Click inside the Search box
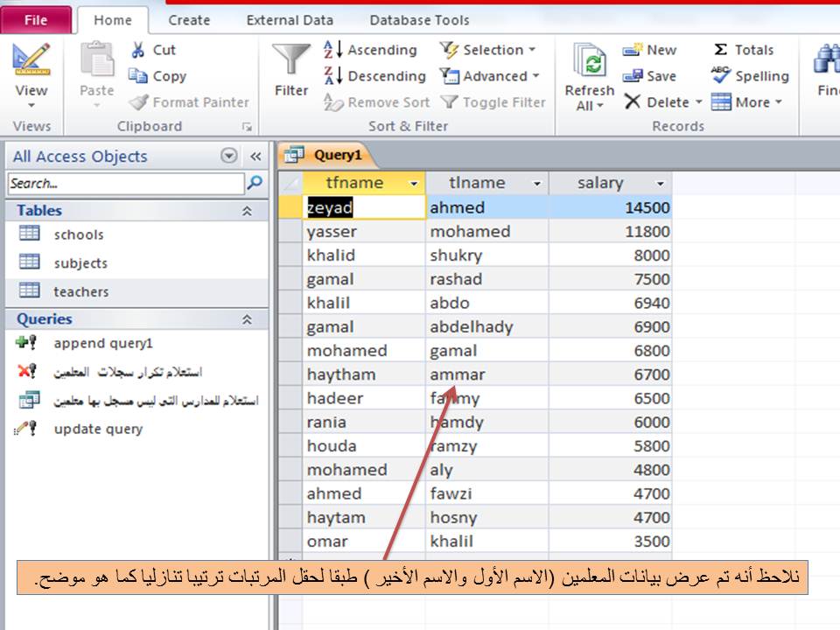 tap(122, 185)
